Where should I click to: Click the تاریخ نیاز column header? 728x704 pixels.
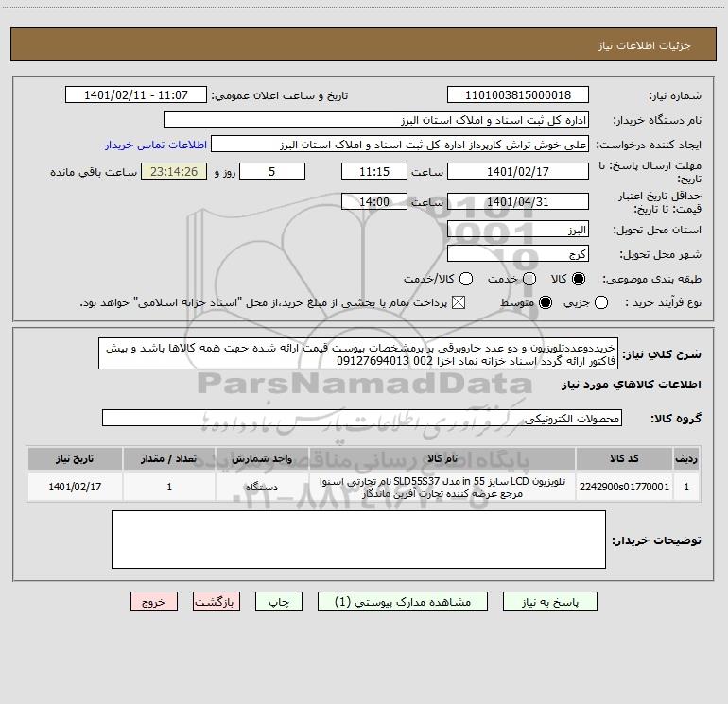coord(75,458)
